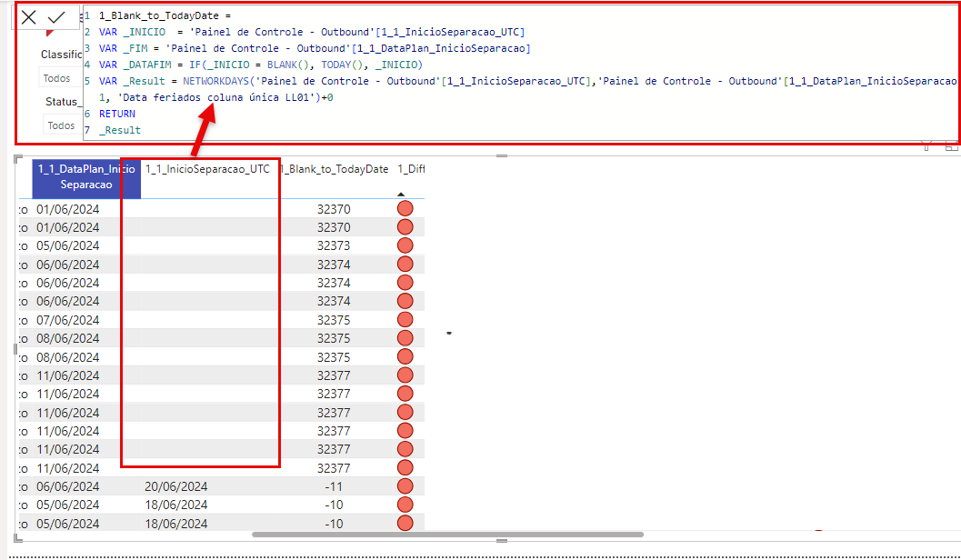961x560 pixels.
Task: Select date cell 07/06/2024 in the table
Action: coord(68,320)
